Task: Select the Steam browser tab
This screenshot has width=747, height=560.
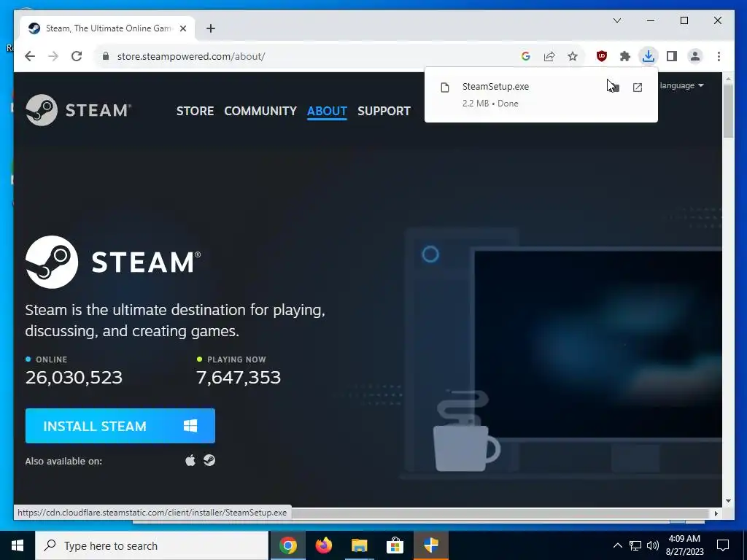Action: coord(107,28)
